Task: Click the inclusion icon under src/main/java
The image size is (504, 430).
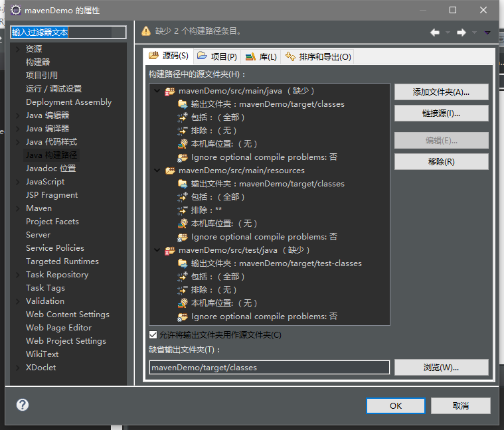Action: coord(183,117)
